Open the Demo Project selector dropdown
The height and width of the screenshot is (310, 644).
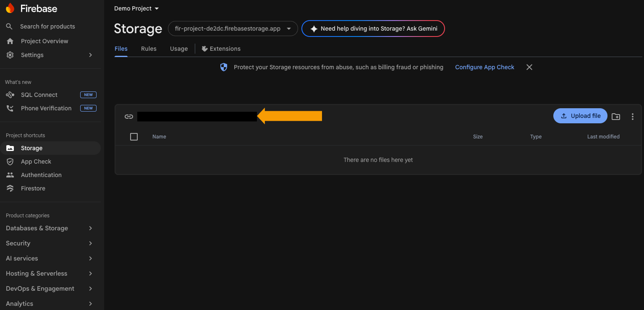137,8
